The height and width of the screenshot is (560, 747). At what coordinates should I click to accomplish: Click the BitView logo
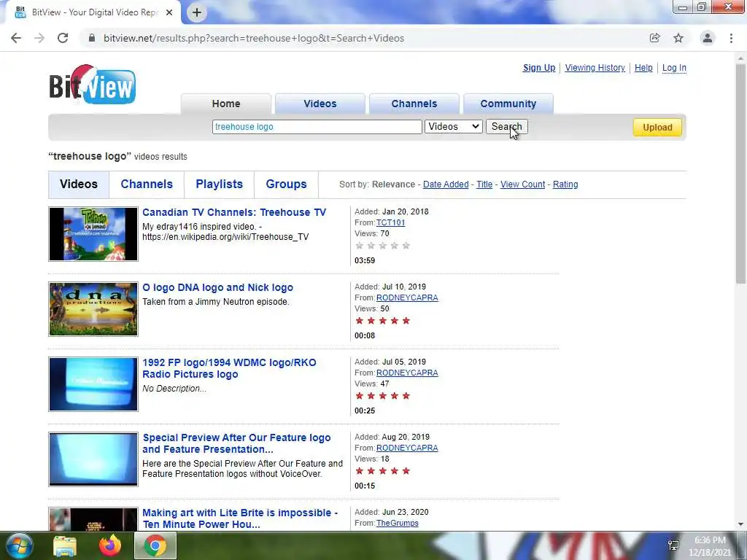(x=93, y=85)
